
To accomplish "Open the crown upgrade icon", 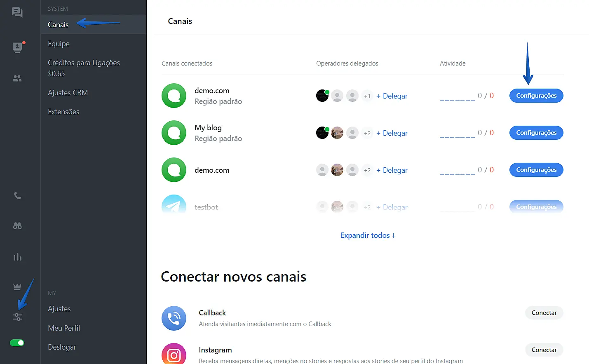I will [17, 287].
